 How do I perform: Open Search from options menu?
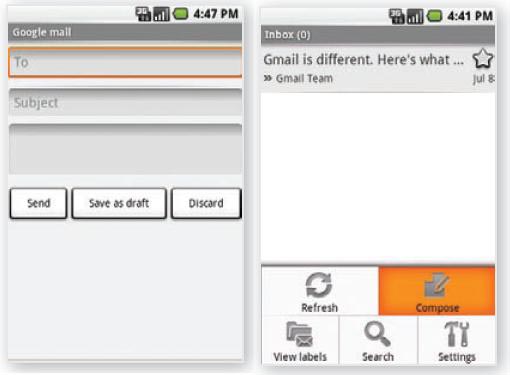point(378,340)
